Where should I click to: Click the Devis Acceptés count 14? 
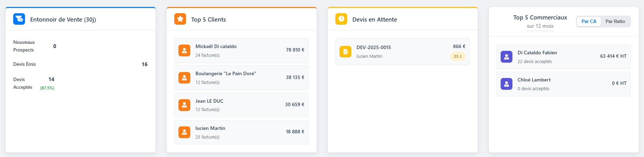(x=51, y=79)
